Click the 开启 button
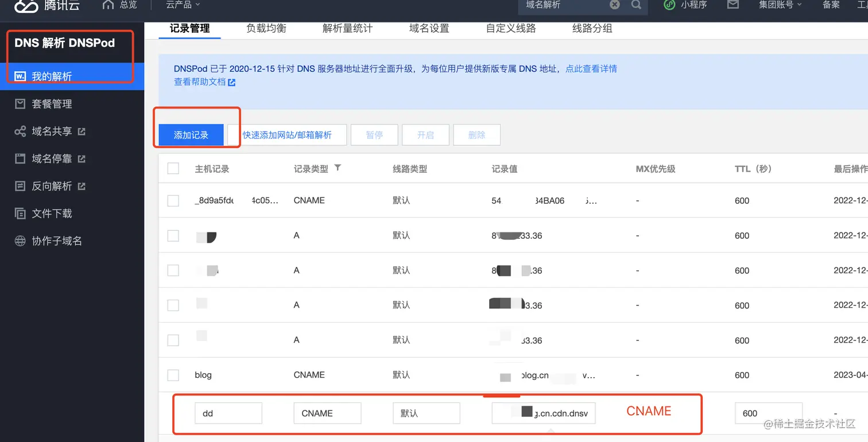868x442 pixels. coord(425,135)
